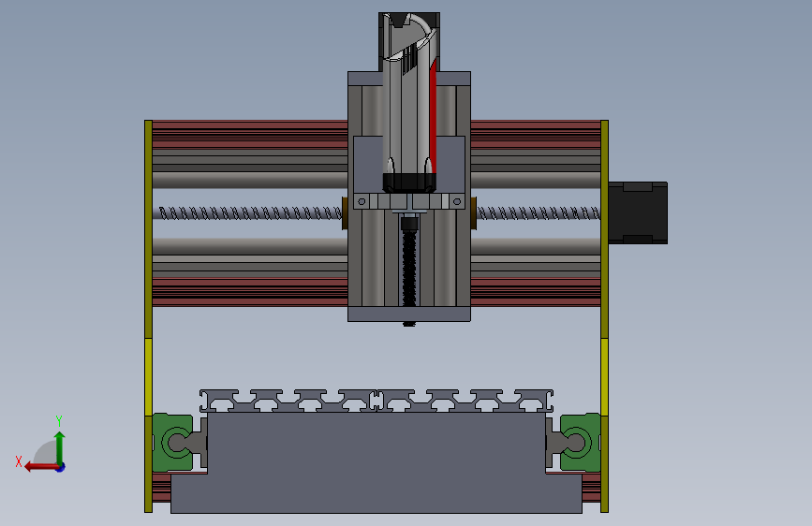
Task: Click the left screw hole on spindle bracket
Action: click(362, 201)
